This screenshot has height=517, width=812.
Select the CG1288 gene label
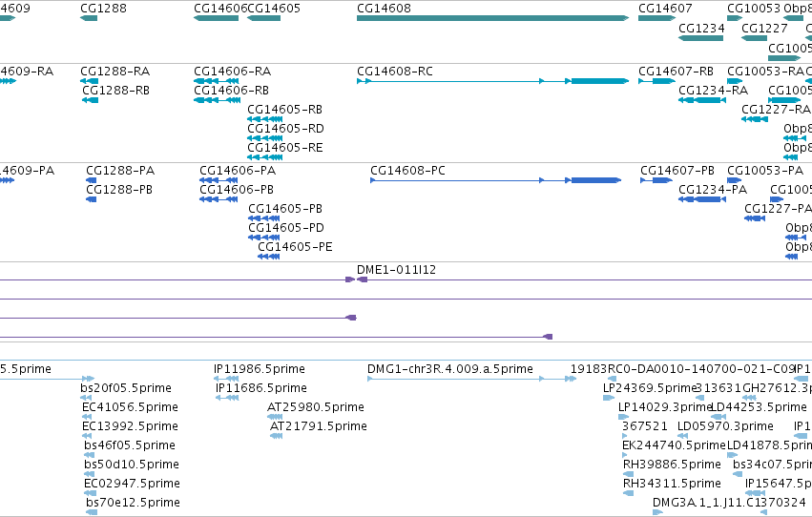point(104,9)
